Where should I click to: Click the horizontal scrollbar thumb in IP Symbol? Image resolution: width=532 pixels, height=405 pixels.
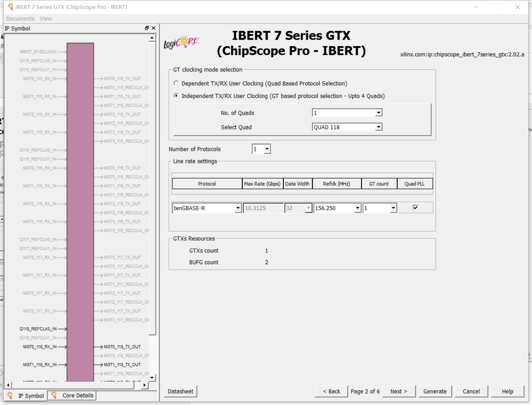pos(73,385)
